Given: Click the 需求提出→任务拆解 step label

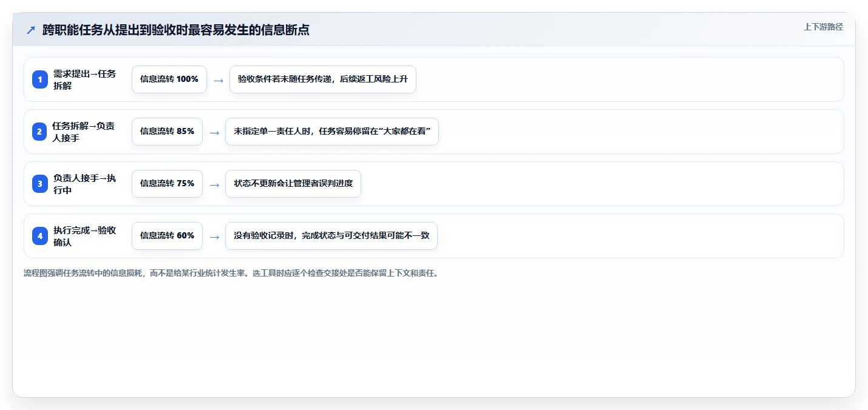Looking at the screenshot, I should coord(85,79).
